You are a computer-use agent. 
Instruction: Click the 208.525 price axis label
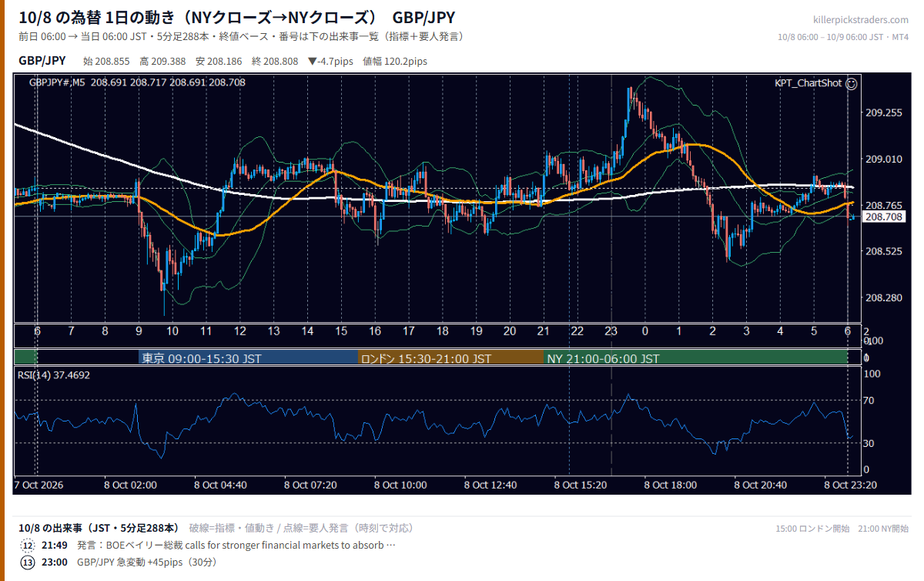(884, 251)
